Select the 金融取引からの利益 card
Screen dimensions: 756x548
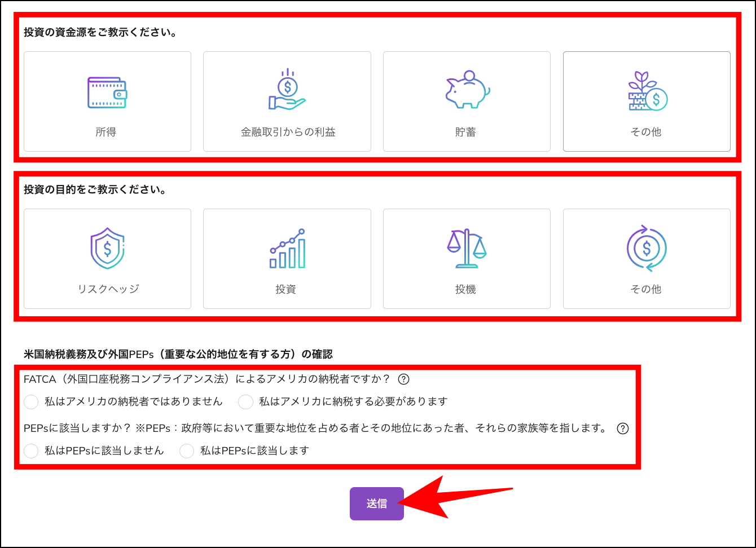287,101
